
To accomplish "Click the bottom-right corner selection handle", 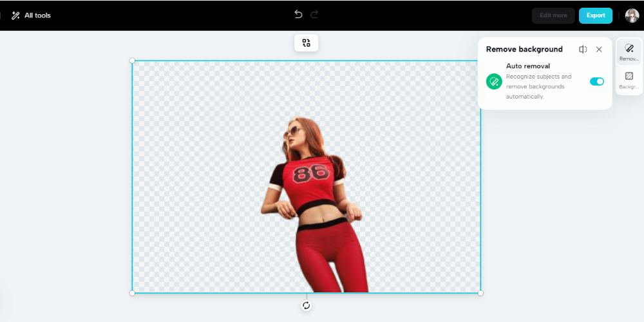I will 480,293.
